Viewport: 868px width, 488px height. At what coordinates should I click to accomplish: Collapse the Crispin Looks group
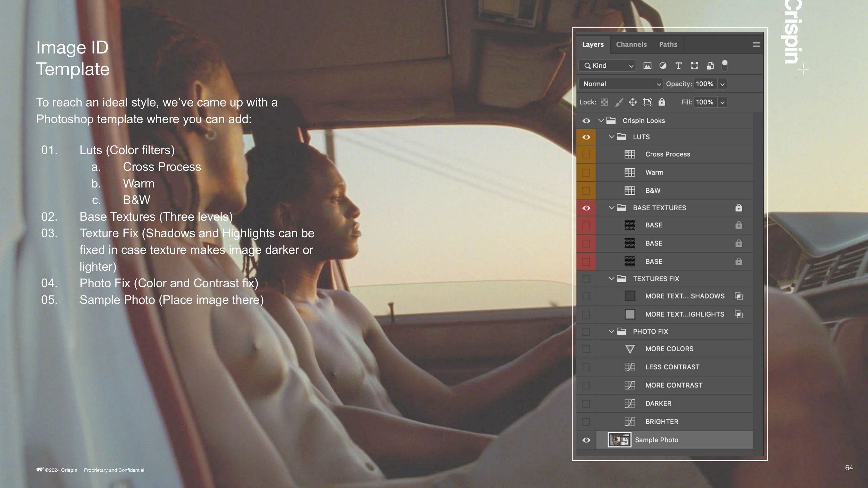(x=601, y=120)
